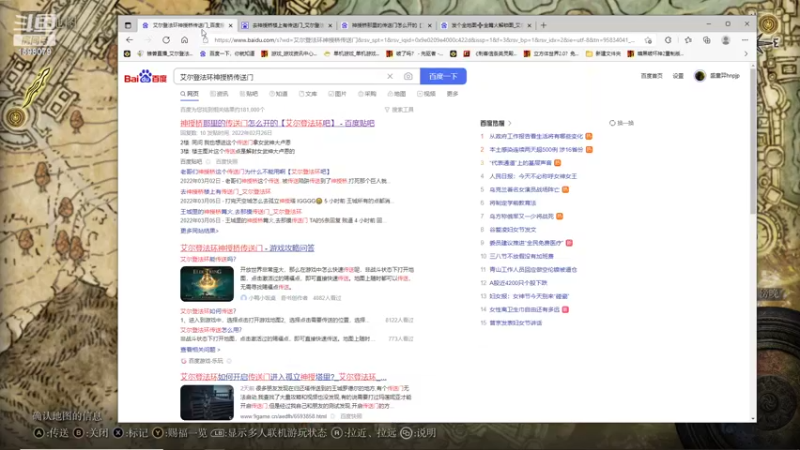
Task: Click the Baidu logo
Action: click(145, 77)
